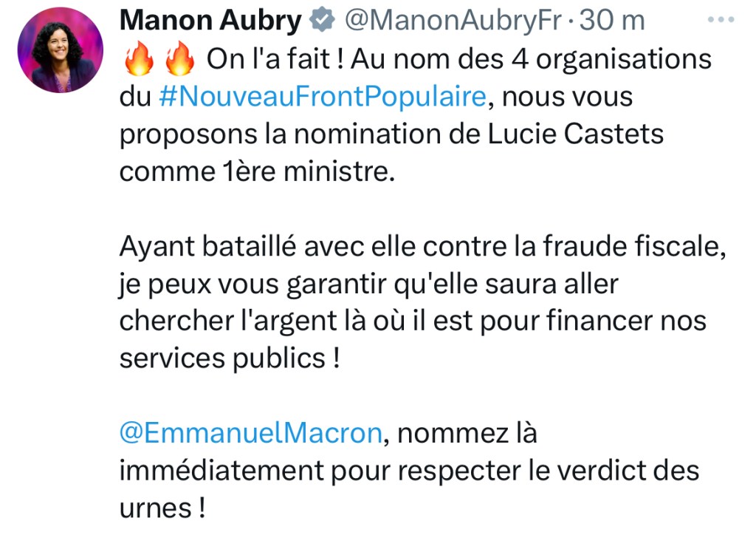Open Manon Aubry's profile picture
Screen dimensions: 756x535
[x=61, y=50]
